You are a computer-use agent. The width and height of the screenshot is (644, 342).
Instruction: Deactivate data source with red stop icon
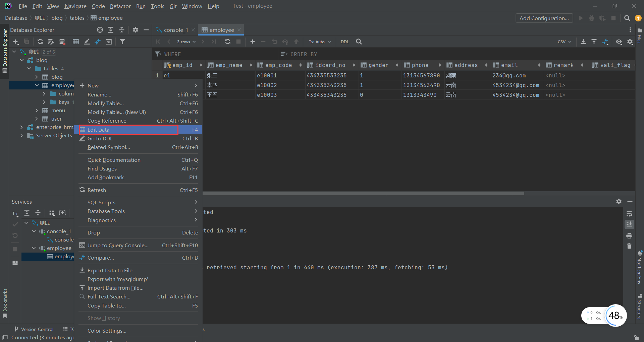click(62, 42)
